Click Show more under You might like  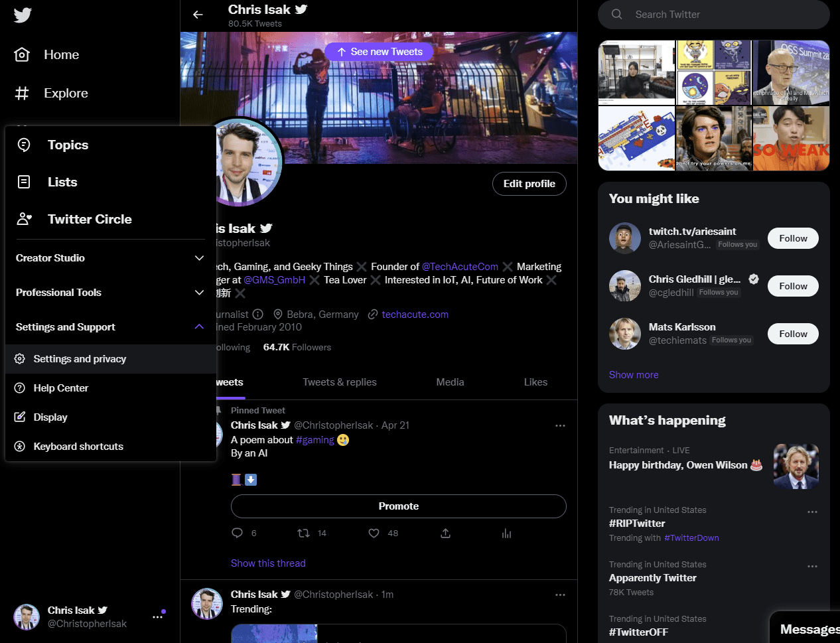(634, 375)
